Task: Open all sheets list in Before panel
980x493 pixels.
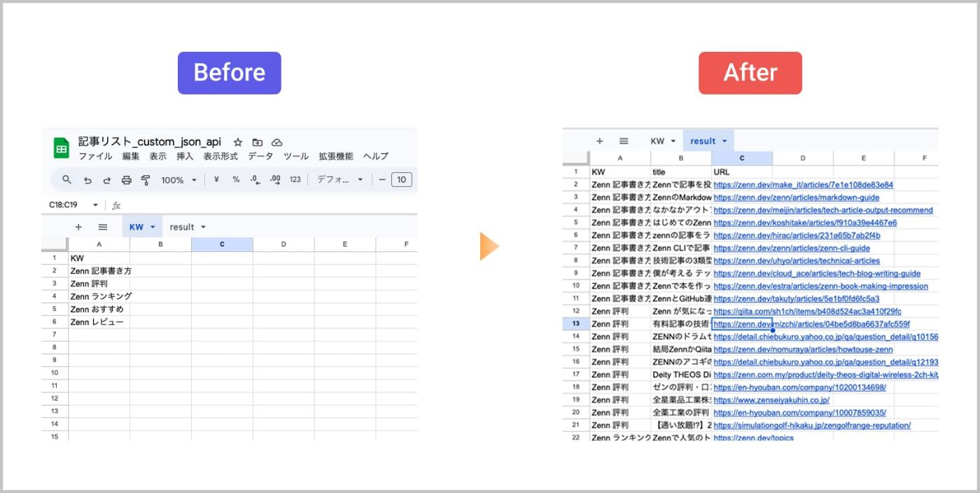Action: tap(103, 227)
